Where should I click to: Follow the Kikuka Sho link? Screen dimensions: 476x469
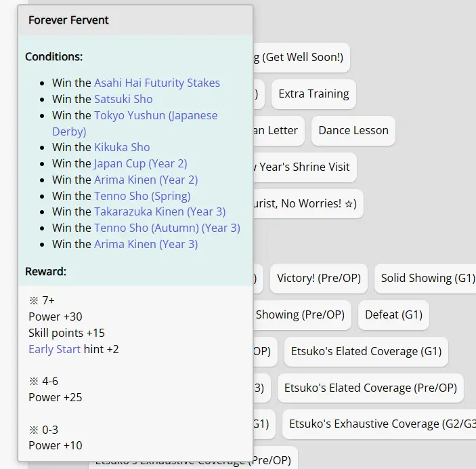[122, 147]
